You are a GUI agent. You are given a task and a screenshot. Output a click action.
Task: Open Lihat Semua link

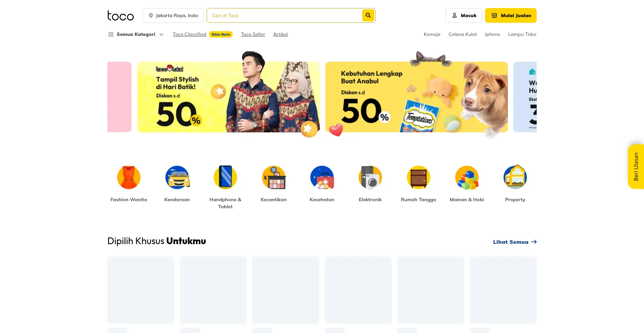515,242
